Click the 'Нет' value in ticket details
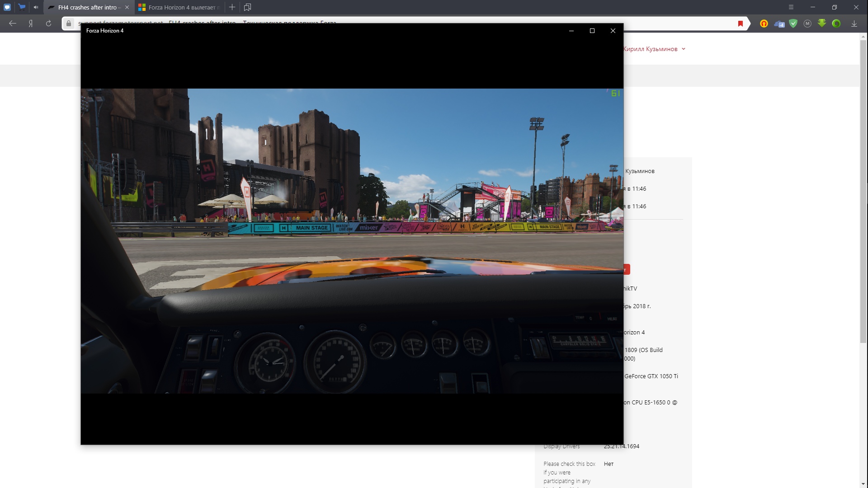Image resolution: width=868 pixels, height=488 pixels. point(609,464)
